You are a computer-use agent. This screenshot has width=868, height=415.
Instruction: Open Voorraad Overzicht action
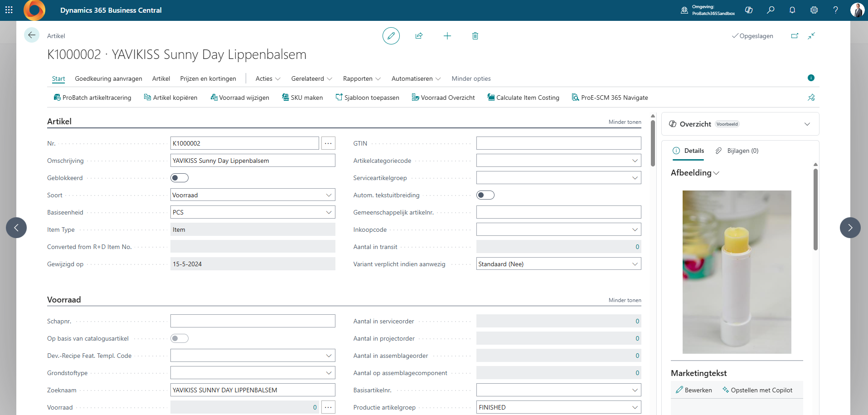[x=443, y=98]
